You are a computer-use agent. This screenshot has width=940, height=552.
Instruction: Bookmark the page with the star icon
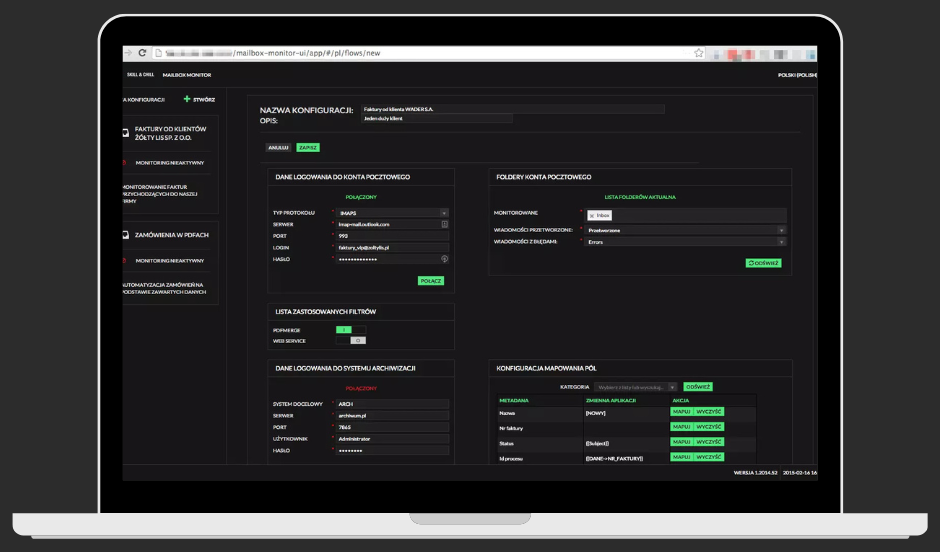tap(699, 53)
